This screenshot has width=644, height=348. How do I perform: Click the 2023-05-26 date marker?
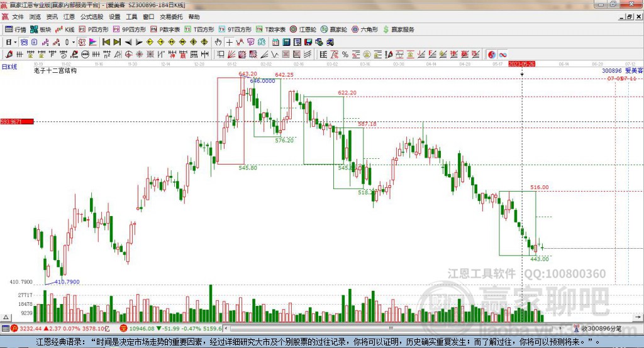coord(521,64)
